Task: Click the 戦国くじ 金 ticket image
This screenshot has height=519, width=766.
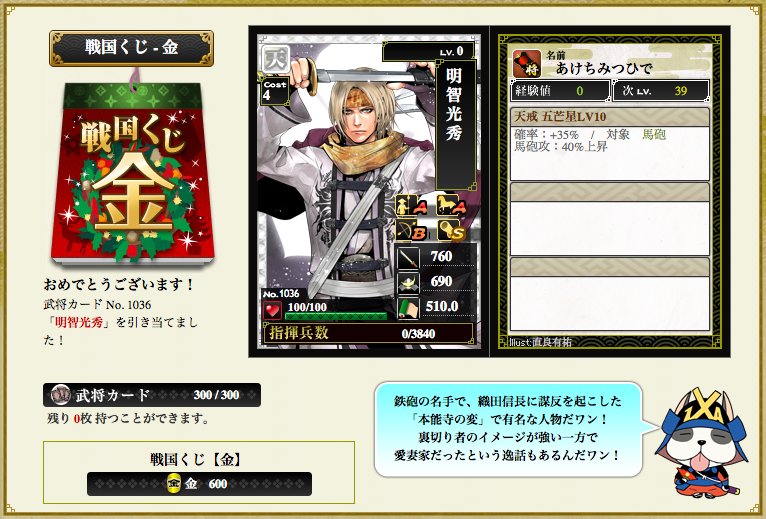Action: (x=133, y=173)
